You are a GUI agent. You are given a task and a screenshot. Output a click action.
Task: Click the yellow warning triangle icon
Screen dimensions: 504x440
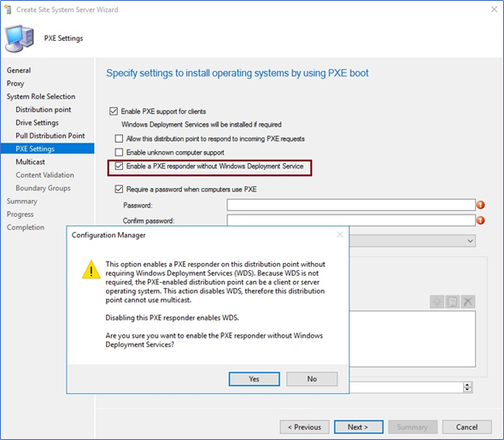coord(91,269)
